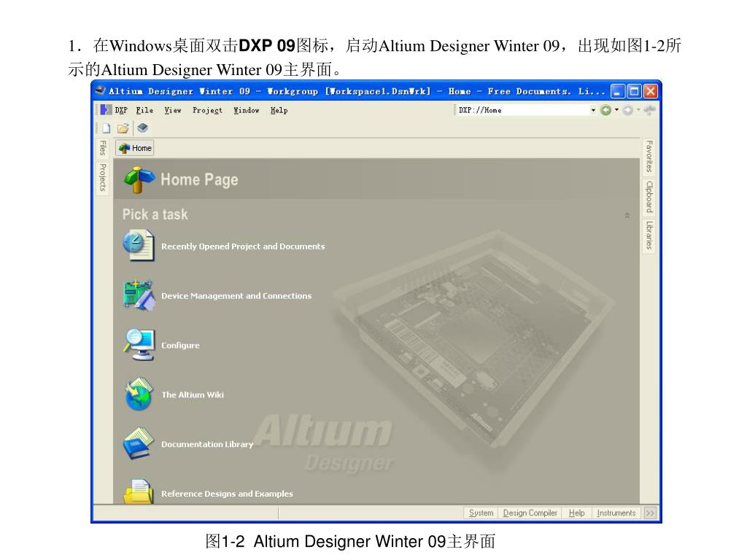The image size is (747, 560).
Task: Click the Altium title bar application icon
Action: click(100, 90)
